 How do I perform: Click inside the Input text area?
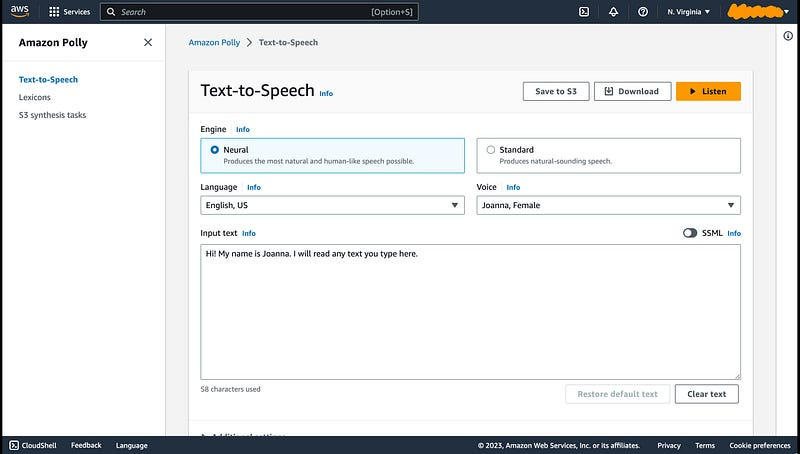tap(470, 312)
